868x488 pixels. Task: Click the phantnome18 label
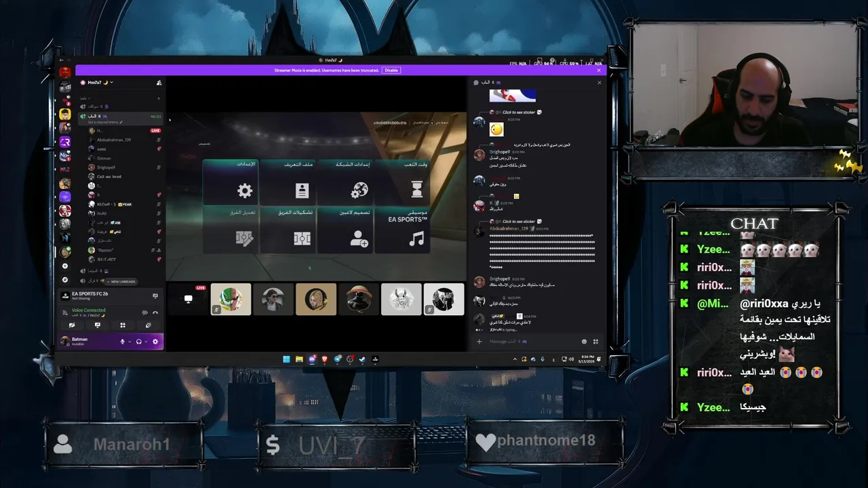coord(546,441)
